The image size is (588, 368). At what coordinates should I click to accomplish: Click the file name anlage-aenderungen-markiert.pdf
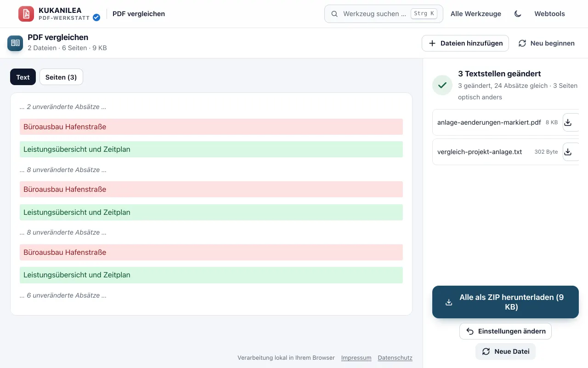point(489,122)
